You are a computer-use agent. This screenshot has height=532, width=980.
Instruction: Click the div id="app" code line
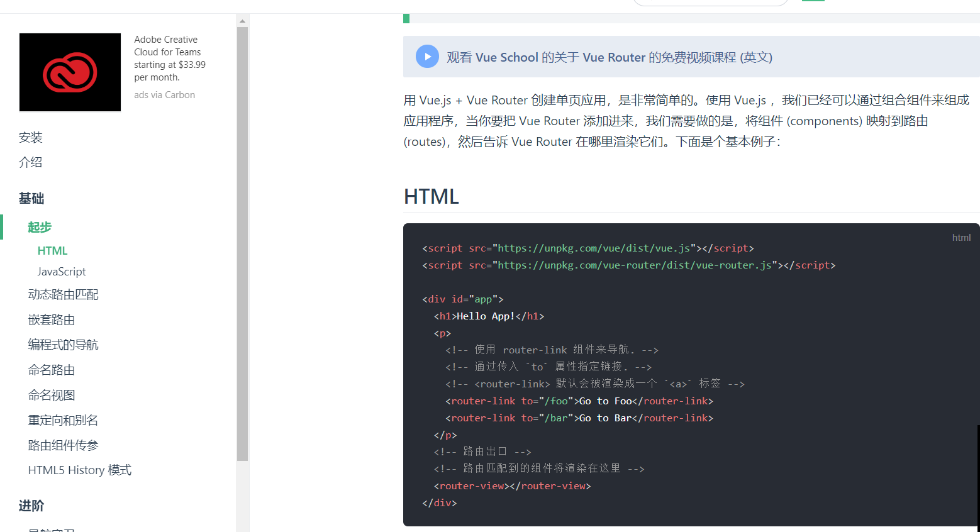tap(463, 299)
